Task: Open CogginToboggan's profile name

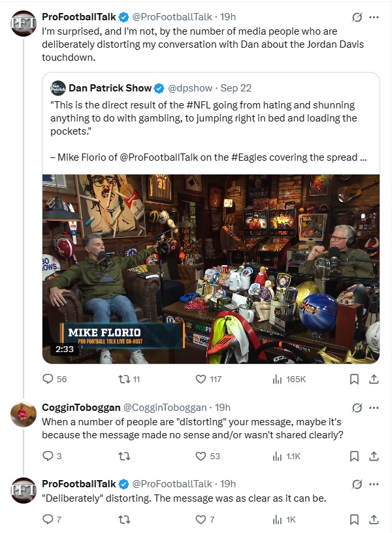Action: [78, 408]
